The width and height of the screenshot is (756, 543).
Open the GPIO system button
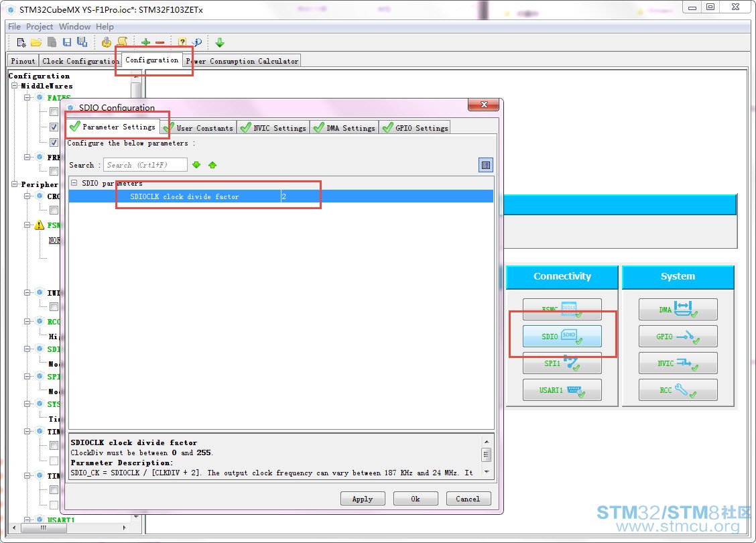[x=678, y=336]
